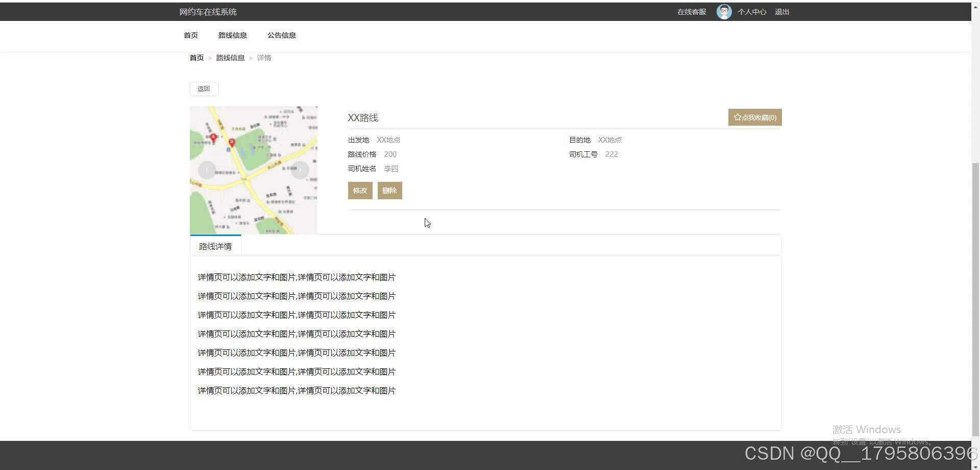The image size is (980, 470).
Task: Click the user avatar in the top bar
Action: click(724, 11)
